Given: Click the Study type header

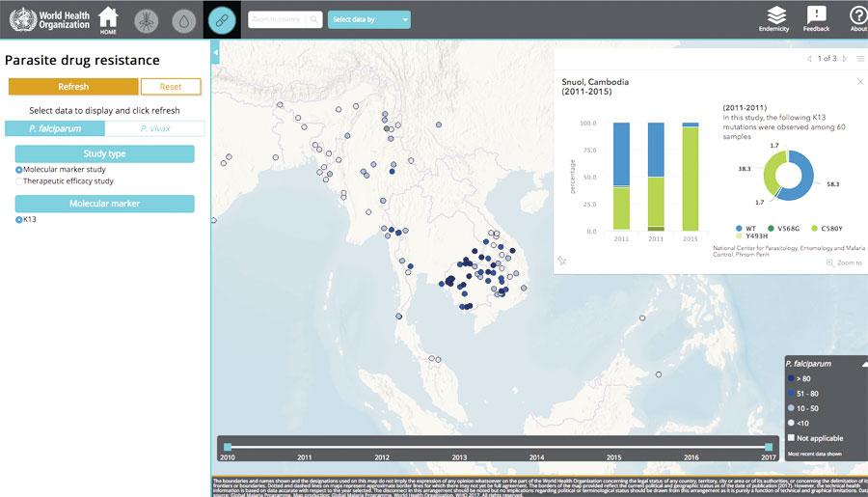Looking at the screenshot, I should point(104,153).
